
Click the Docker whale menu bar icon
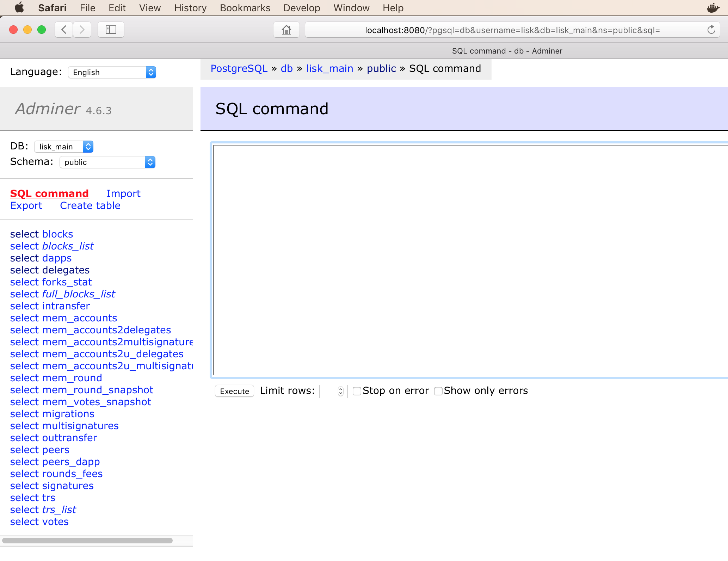coord(713,8)
